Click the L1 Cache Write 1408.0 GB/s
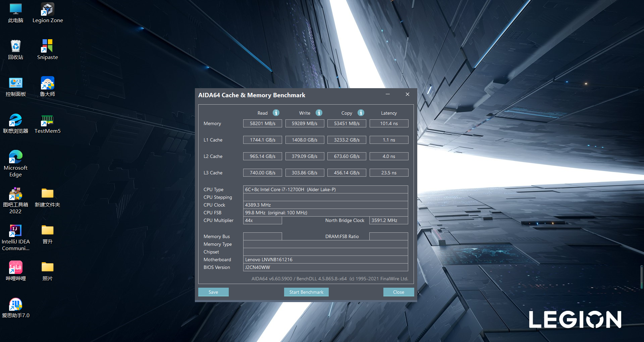The width and height of the screenshot is (644, 342). point(305,140)
